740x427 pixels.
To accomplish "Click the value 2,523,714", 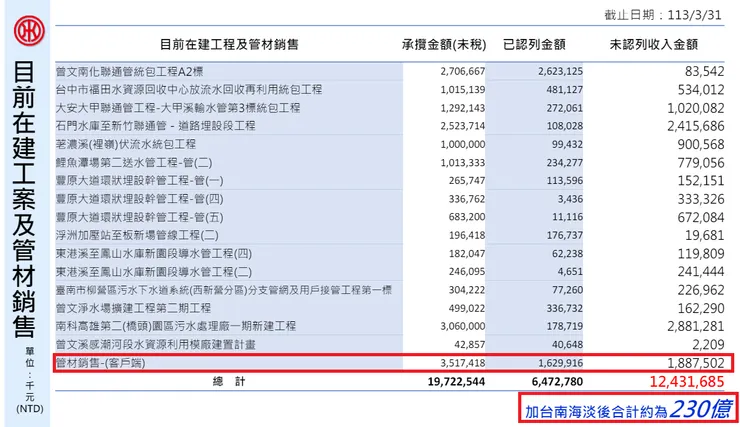I will (x=462, y=126).
